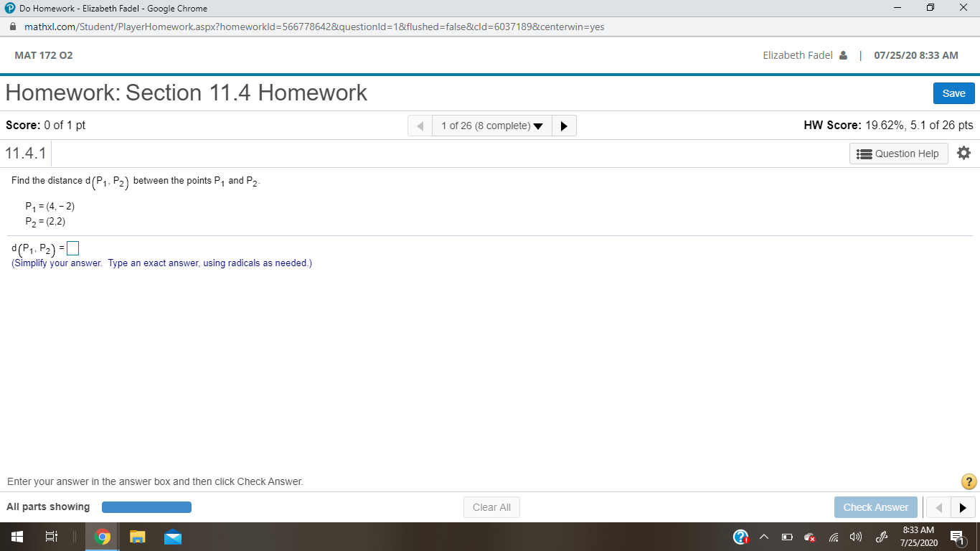Advance to the next question with the right arrow
This screenshot has width=980, height=551.
pyautogui.click(x=564, y=125)
